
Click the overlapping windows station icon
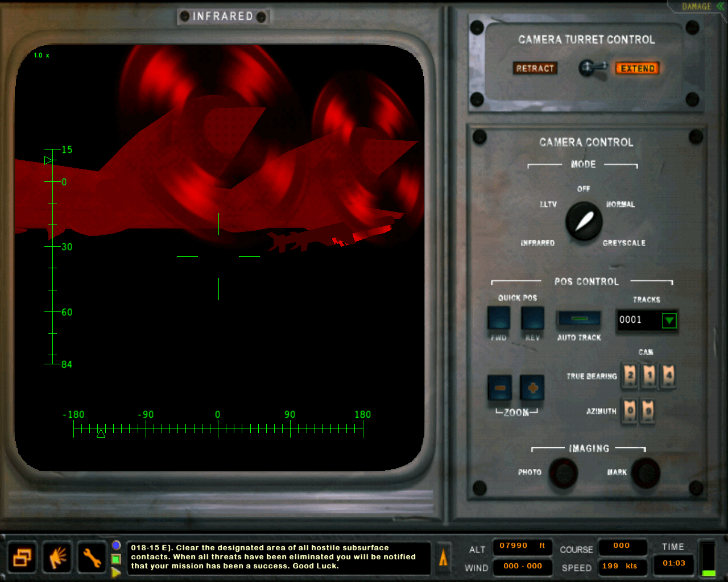[x=23, y=558]
